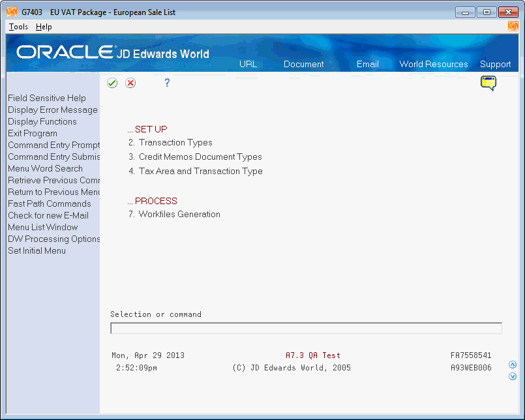This screenshot has height=420, width=525.
Task: Select Field Sensitive Help
Action: (x=47, y=98)
